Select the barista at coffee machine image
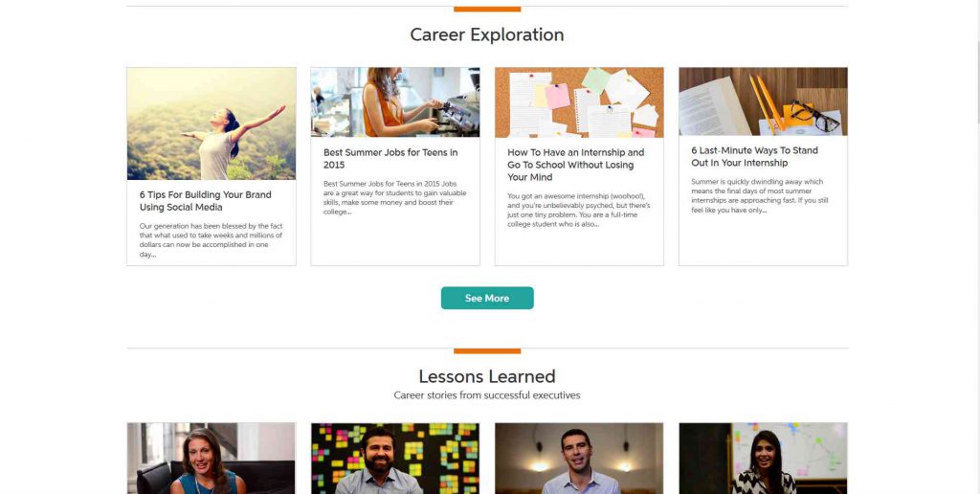980x494 pixels. (395, 102)
